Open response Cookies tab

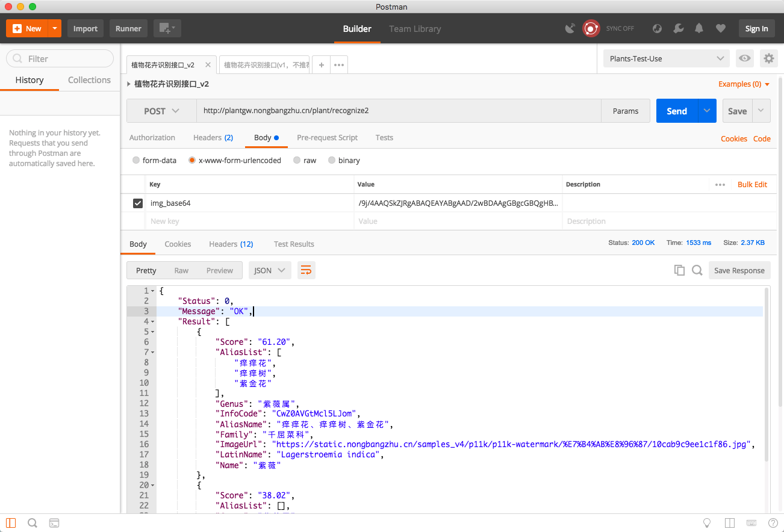(x=178, y=244)
